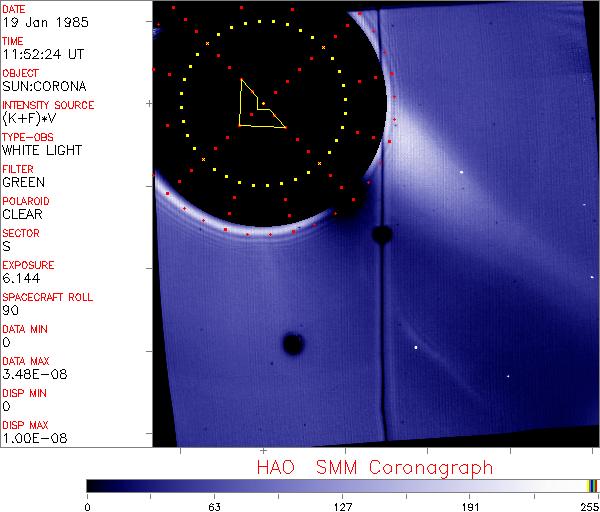The height and width of the screenshot is (512, 600).
Task: Click the large dark blemish in the lower-left corona
Action: tap(293, 344)
